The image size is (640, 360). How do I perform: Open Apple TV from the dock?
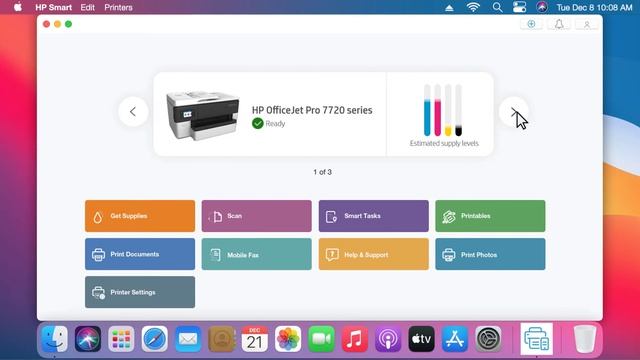422,339
